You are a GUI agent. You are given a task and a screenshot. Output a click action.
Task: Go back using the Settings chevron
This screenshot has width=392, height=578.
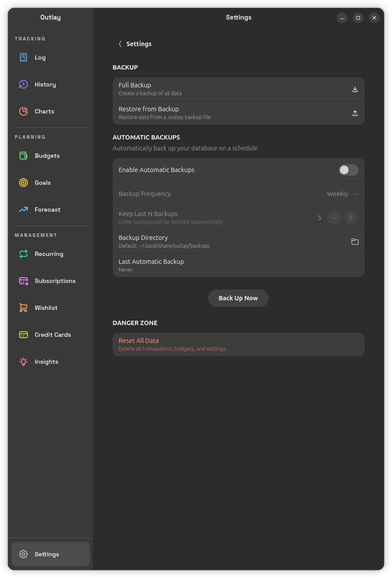pos(120,44)
